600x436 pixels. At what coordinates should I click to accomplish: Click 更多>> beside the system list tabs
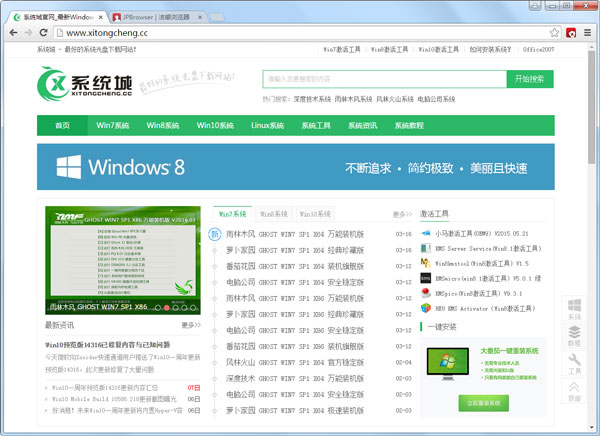(x=402, y=214)
